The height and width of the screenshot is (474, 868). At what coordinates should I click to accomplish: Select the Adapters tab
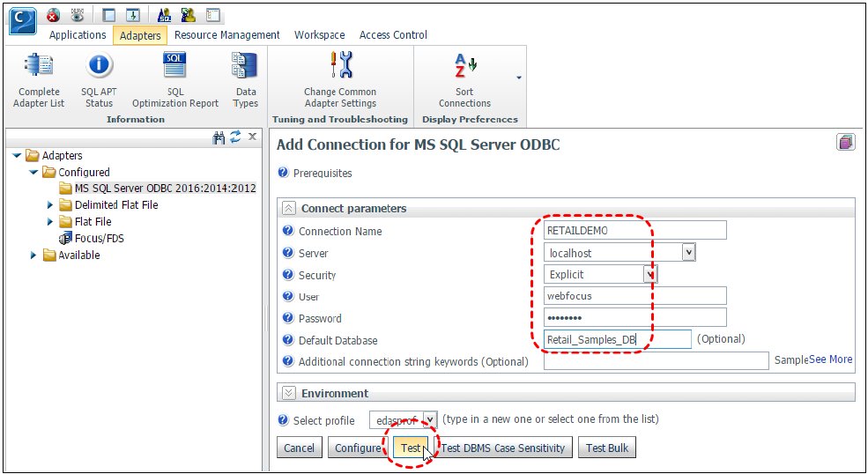point(140,35)
